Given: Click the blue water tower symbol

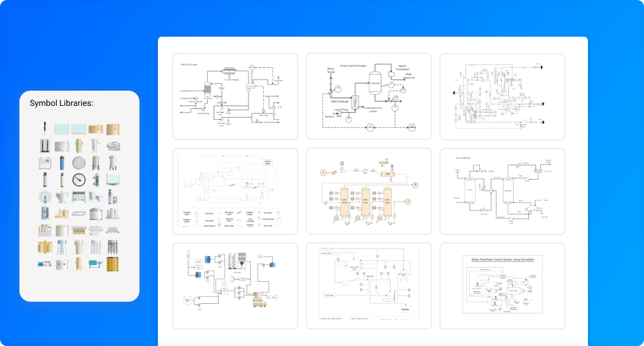Looking at the screenshot, I should (62, 247).
